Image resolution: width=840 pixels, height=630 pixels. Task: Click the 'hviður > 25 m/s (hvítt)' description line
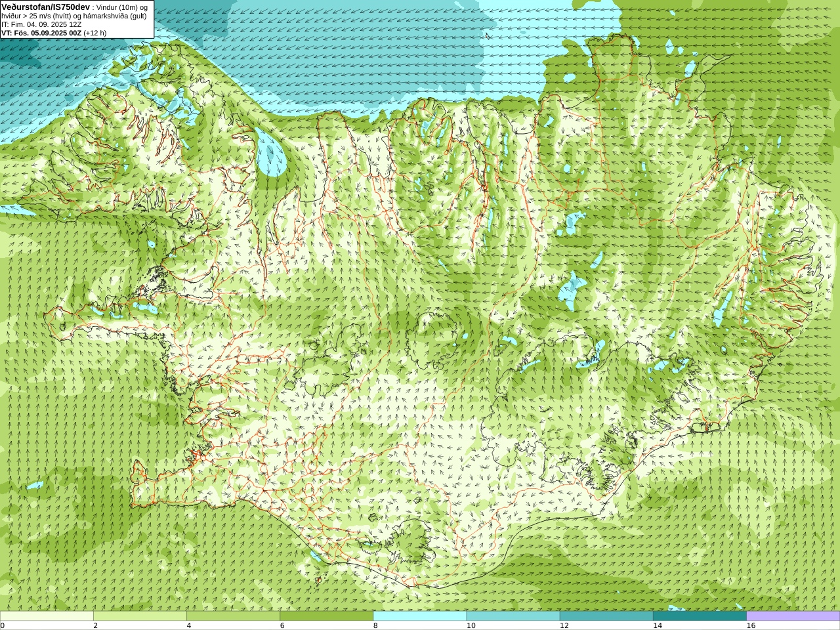(x=75, y=16)
